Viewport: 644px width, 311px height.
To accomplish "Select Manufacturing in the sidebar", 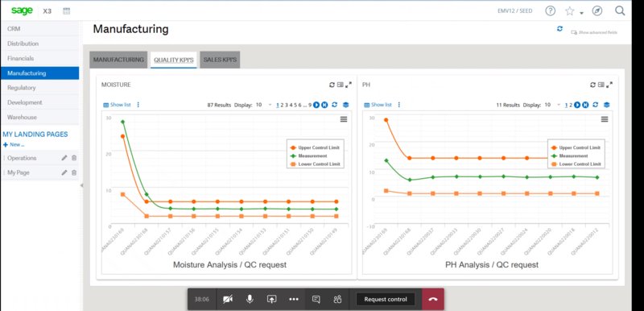I will coord(39,73).
